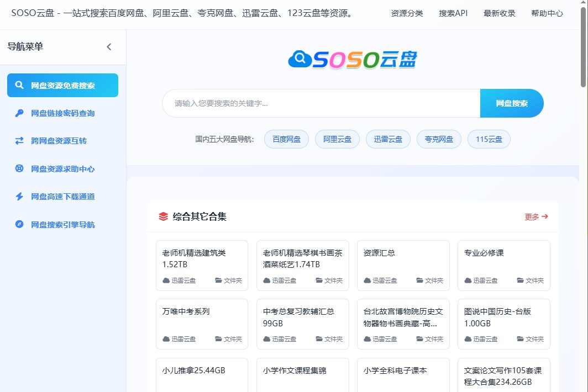
Task: Click the cloud icon in 老师机精选建筑类 card
Action: coord(166,280)
